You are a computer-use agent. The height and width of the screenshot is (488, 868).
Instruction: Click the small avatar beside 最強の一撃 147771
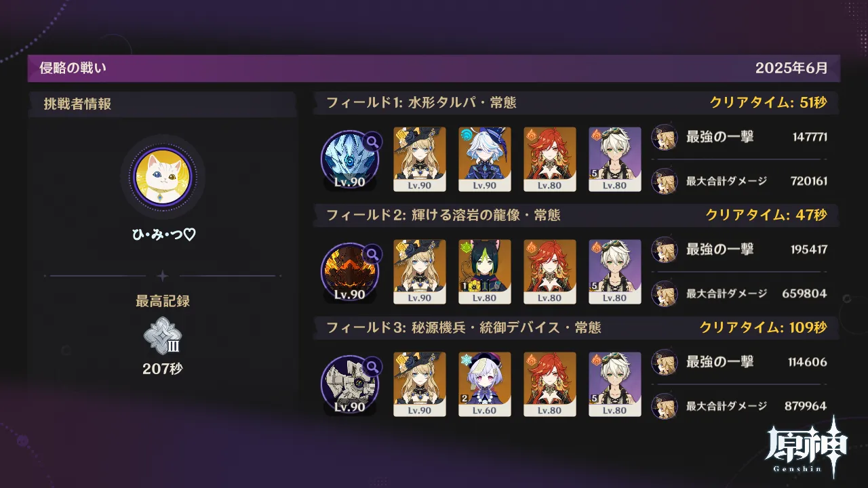pos(663,137)
